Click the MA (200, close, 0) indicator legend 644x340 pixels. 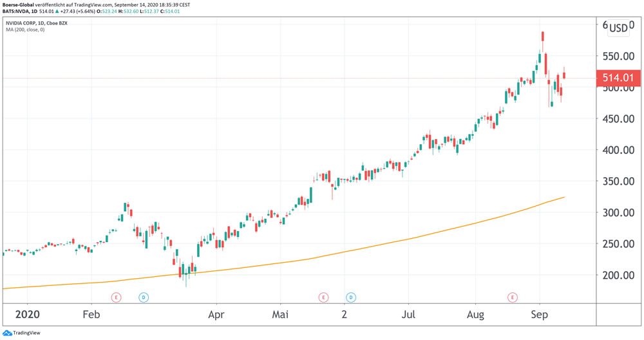tap(25, 30)
